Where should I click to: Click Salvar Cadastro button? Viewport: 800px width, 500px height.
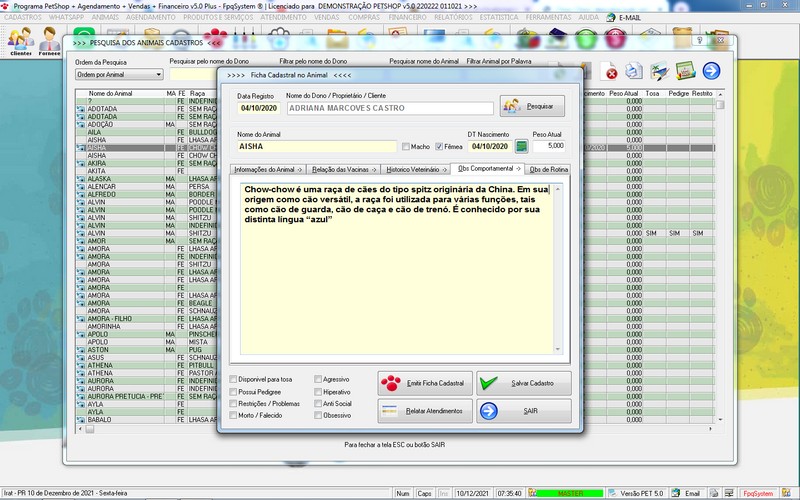(523, 383)
